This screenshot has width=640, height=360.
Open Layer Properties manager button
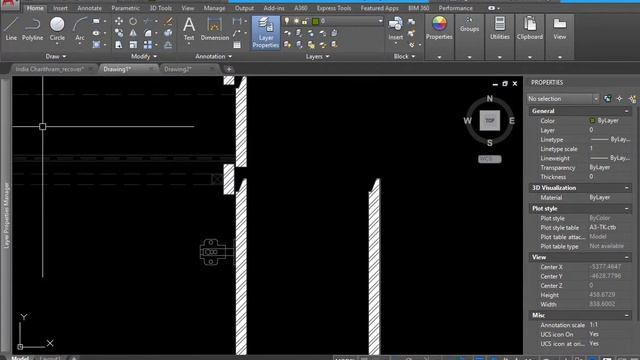(x=266, y=33)
